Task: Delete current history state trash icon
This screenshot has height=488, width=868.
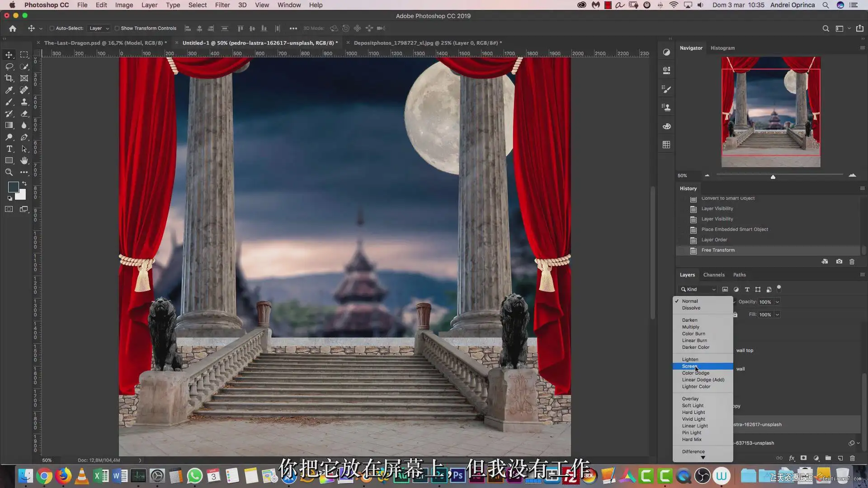Action: click(x=852, y=262)
